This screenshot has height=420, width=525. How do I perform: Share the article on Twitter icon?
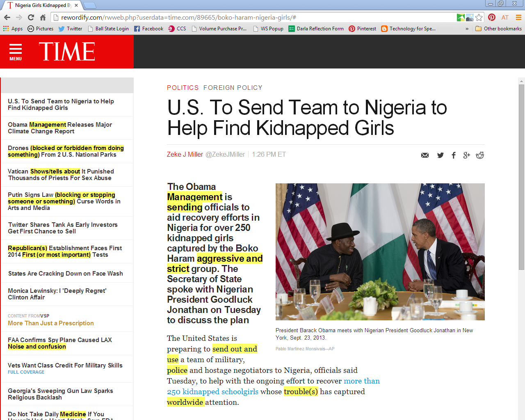(440, 155)
